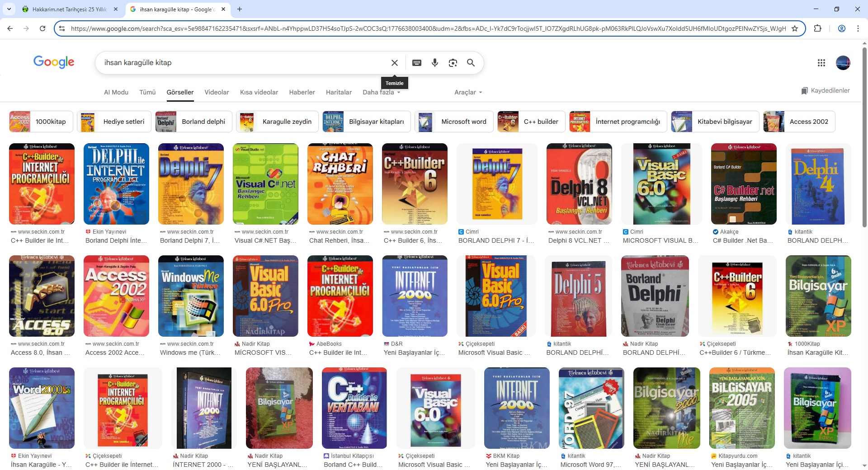Switch to the Videolar tab
The height and width of the screenshot is (470, 868).
[217, 92]
